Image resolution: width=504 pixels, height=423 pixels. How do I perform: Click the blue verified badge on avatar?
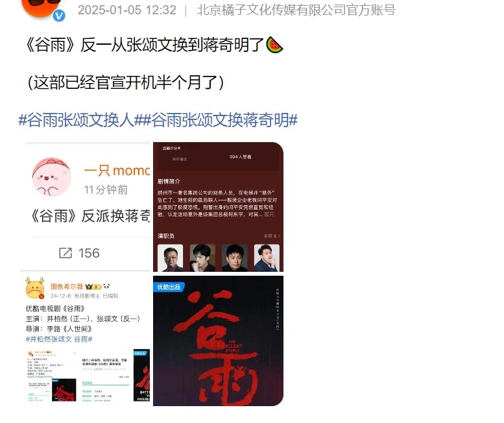(59, 16)
